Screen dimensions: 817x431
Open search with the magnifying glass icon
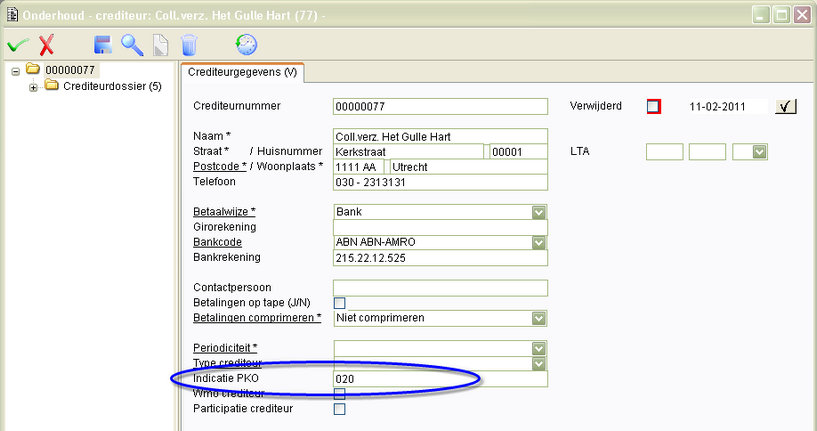pos(132,45)
